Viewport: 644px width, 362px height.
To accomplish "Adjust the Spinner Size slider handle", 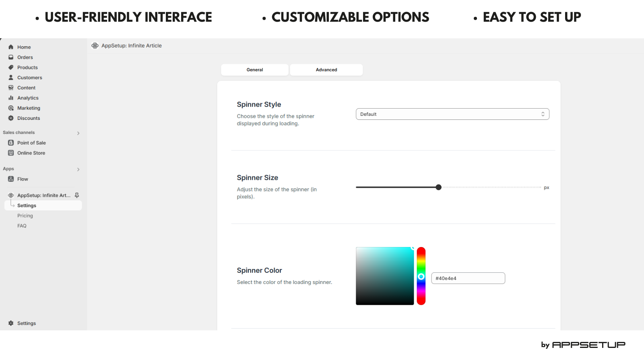I will pyautogui.click(x=438, y=187).
